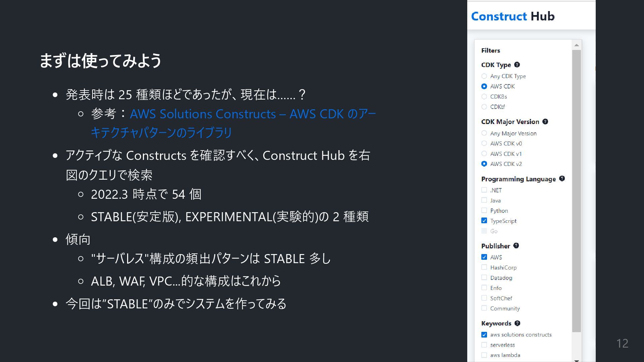Click the CDK Type help icon
Screen dimensions: 644x362
[517, 65]
